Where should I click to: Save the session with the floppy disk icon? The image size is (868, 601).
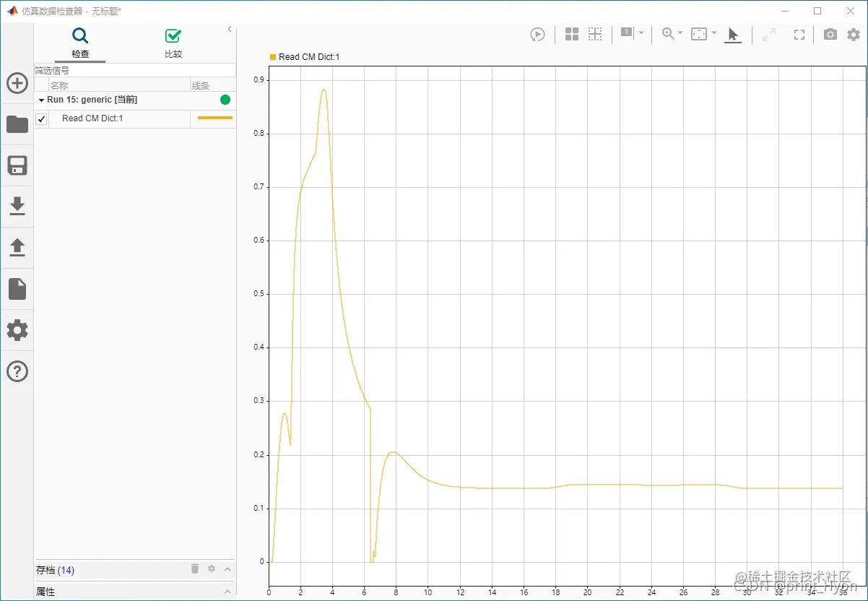17,165
